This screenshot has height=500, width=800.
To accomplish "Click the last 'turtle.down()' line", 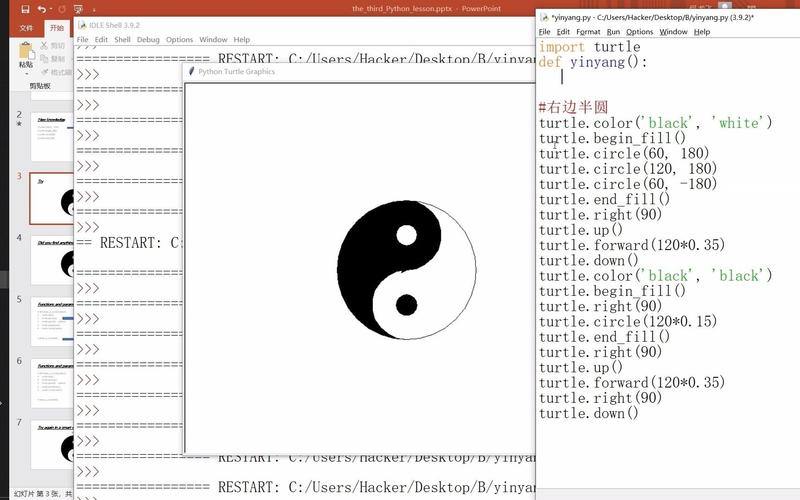I will pos(589,413).
